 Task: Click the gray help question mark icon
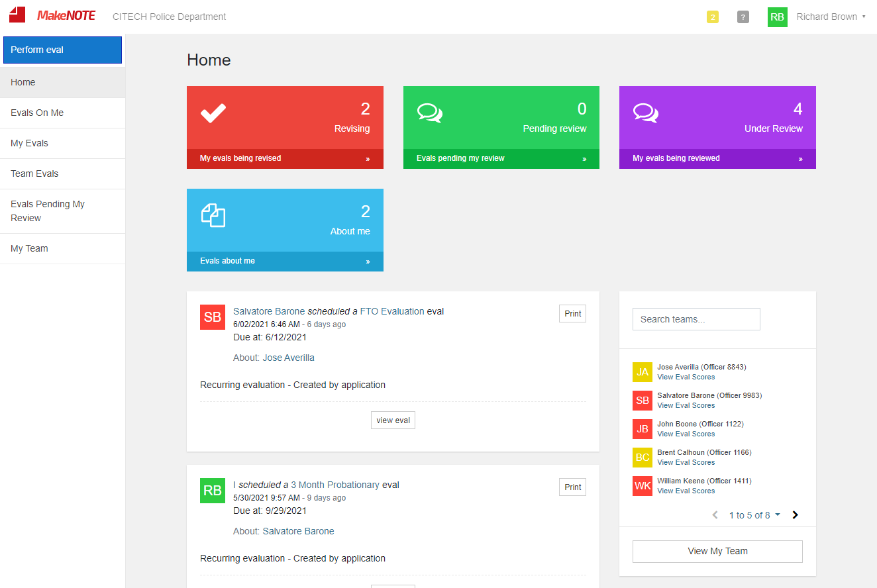[743, 17]
